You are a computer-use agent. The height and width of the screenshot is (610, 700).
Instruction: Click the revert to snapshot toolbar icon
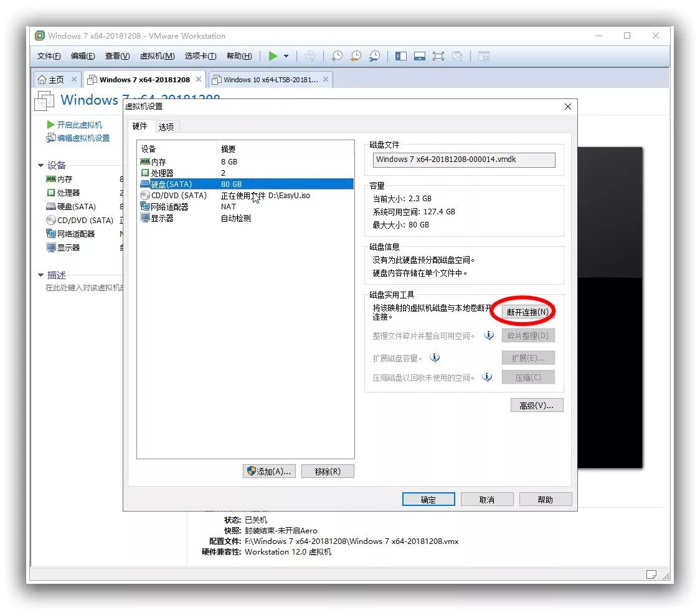click(x=356, y=56)
